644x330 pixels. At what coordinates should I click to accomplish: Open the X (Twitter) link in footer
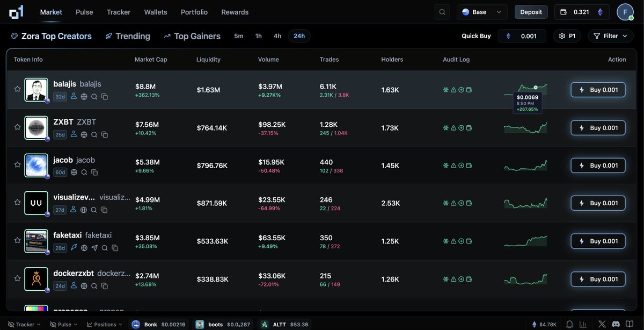[602, 325]
